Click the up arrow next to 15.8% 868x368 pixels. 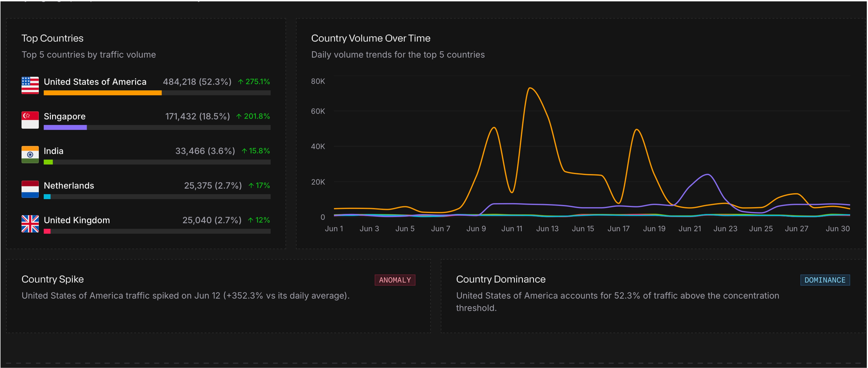click(x=244, y=151)
